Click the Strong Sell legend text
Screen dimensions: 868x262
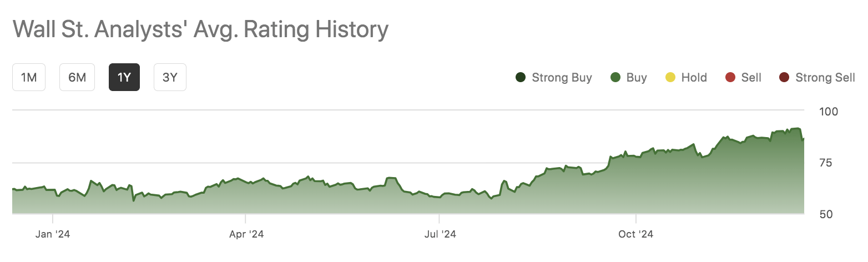825,78
